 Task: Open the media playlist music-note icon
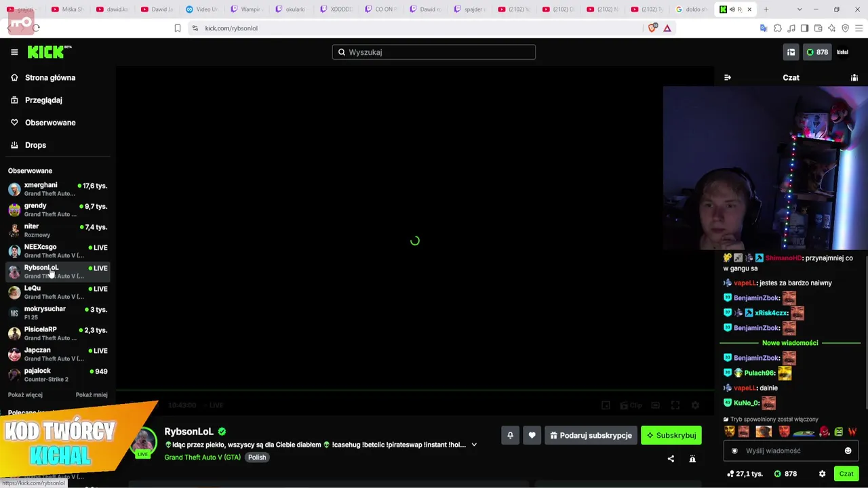click(791, 28)
